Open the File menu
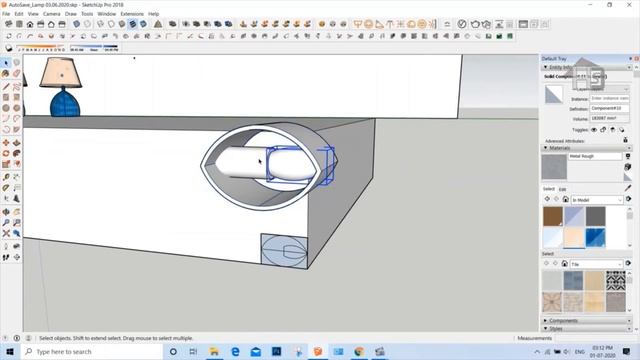The image size is (640, 360). click(x=6, y=14)
